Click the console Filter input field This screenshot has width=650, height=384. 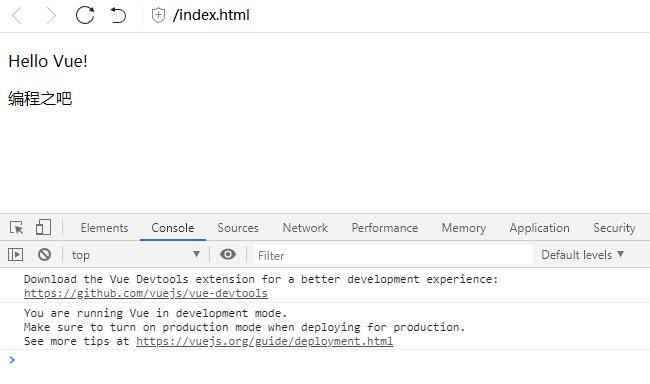[393, 255]
